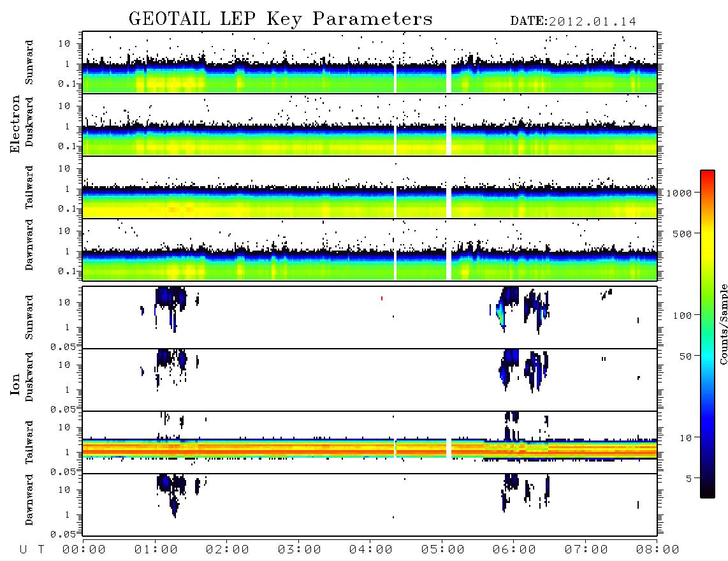Click the red dot in Ion Sunward panel
Screen dimensions: 728x561
pos(382,298)
